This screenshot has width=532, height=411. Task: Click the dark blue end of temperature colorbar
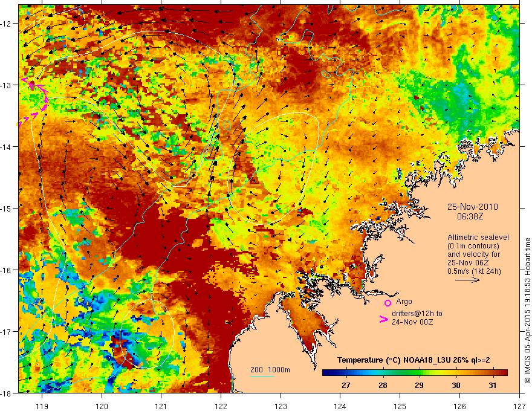(x=328, y=373)
